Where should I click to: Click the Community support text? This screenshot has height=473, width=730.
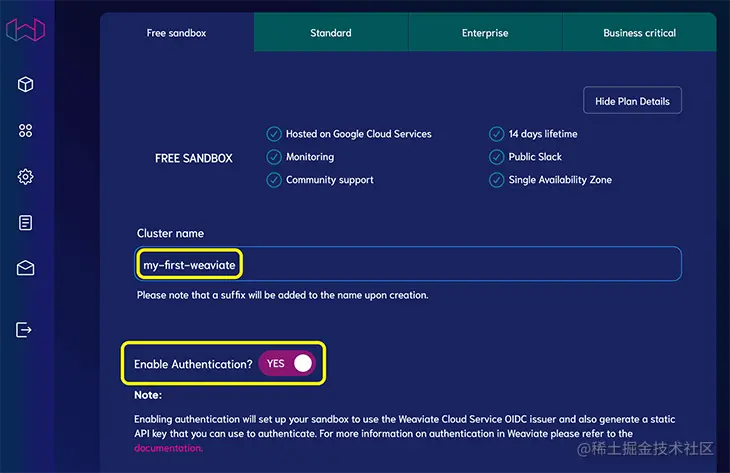click(x=330, y=180)
